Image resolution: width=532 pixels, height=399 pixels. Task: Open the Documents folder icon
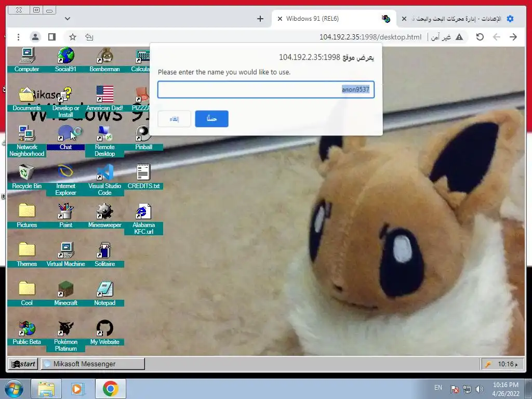(27, 99)
